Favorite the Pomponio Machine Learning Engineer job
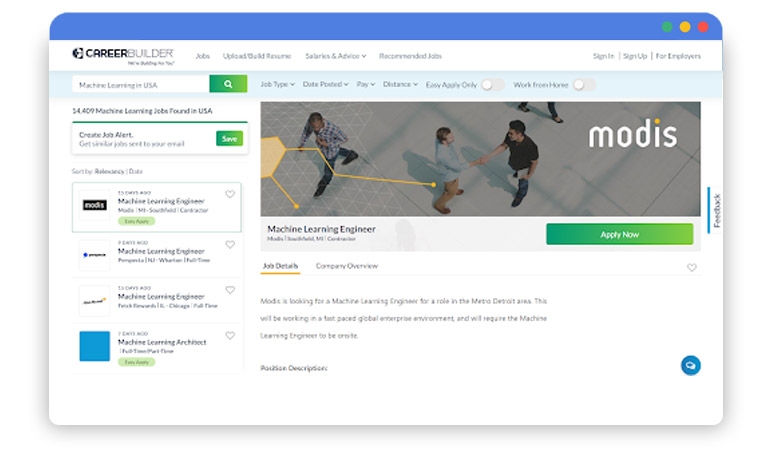Image resolution: width=762 pixels, height=450 pixels. point(230,244)
